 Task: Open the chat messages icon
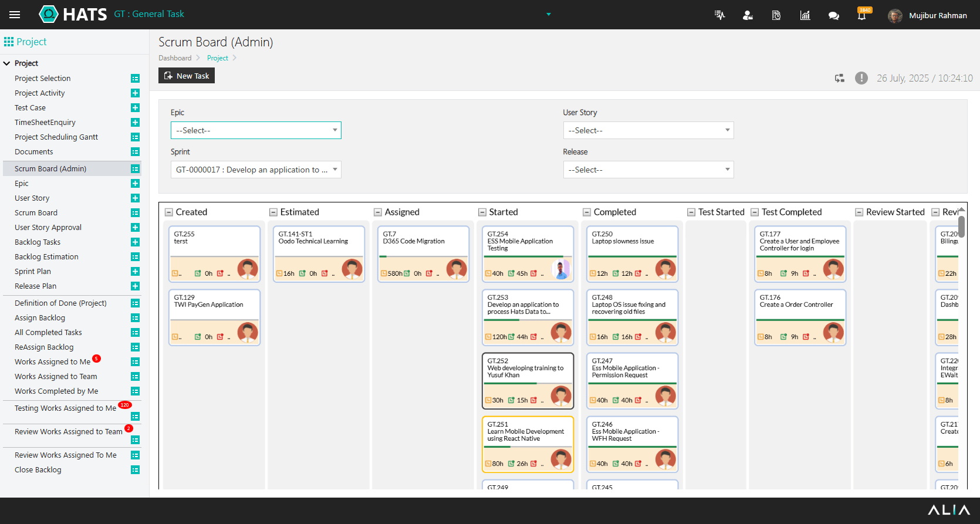coord(833,15)
